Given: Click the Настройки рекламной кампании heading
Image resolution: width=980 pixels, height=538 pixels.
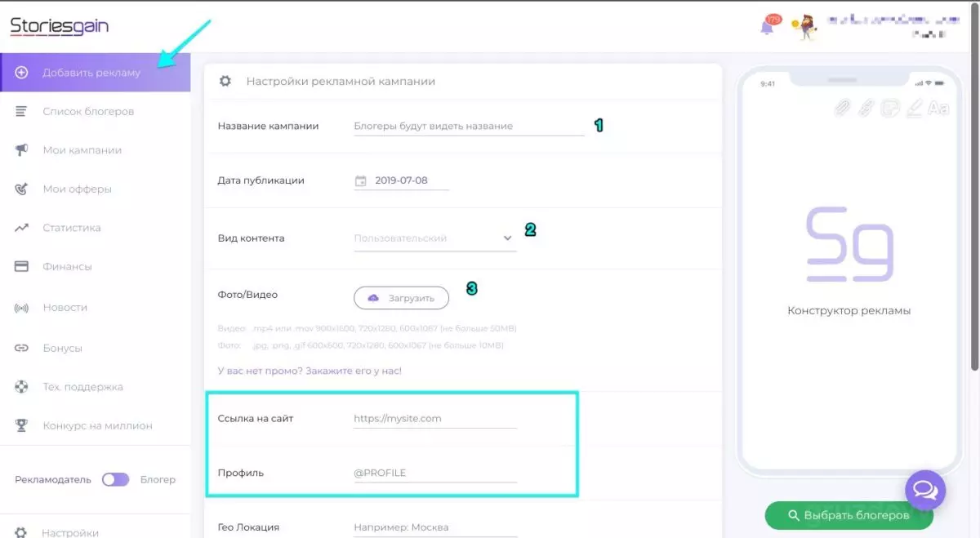Looking at the screenshot, I should click(341, 81).
